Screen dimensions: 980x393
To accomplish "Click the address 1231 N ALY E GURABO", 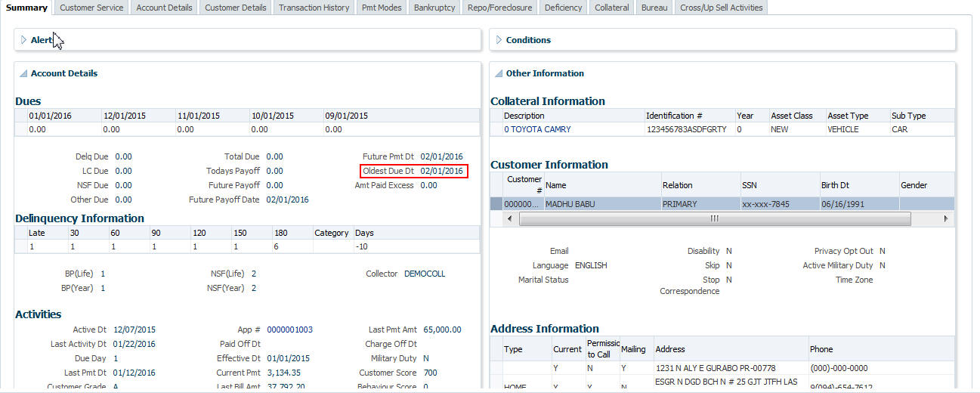I will click(x=716, y=368).
